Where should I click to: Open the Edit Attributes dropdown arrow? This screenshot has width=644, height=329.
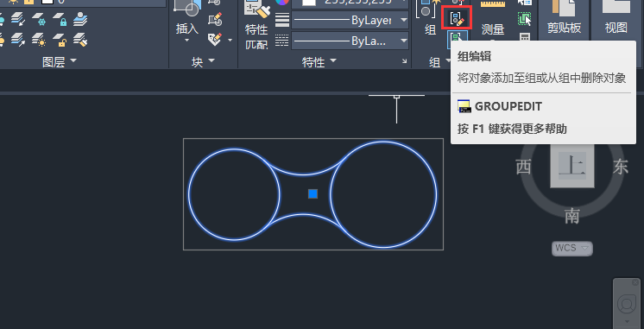click(x=230, y=41)
